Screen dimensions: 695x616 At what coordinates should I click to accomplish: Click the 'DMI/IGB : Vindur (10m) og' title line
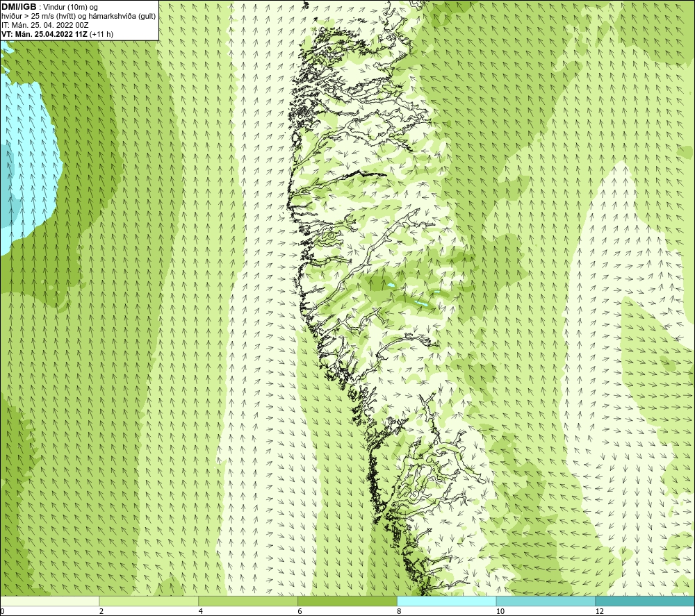(x=49, y=7)
